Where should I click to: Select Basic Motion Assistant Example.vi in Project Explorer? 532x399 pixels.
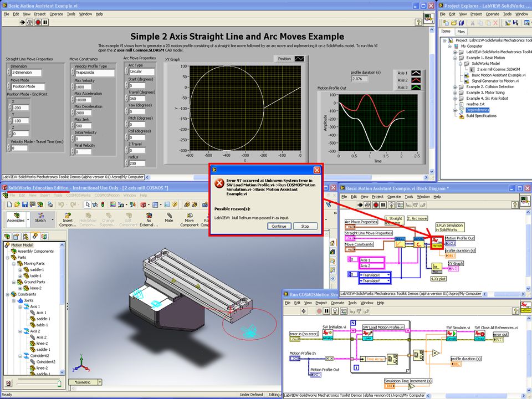pos(498,75)
